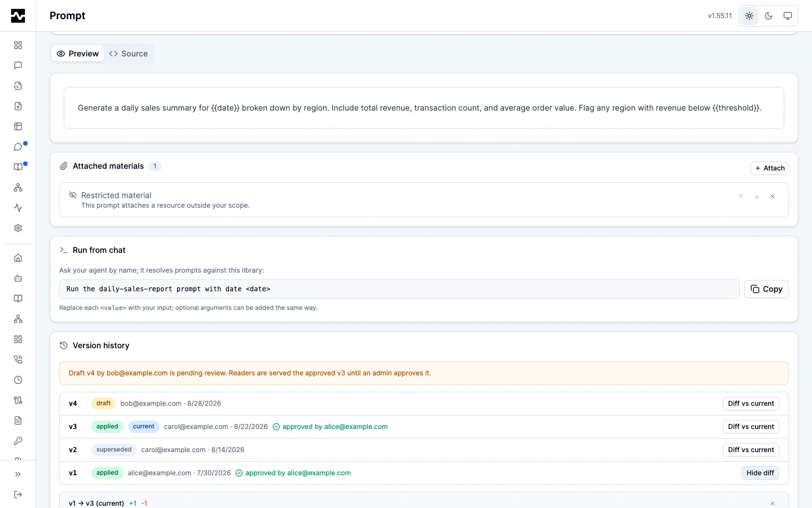
Task: Click 'Restricted material' title text
Action: 116,195
